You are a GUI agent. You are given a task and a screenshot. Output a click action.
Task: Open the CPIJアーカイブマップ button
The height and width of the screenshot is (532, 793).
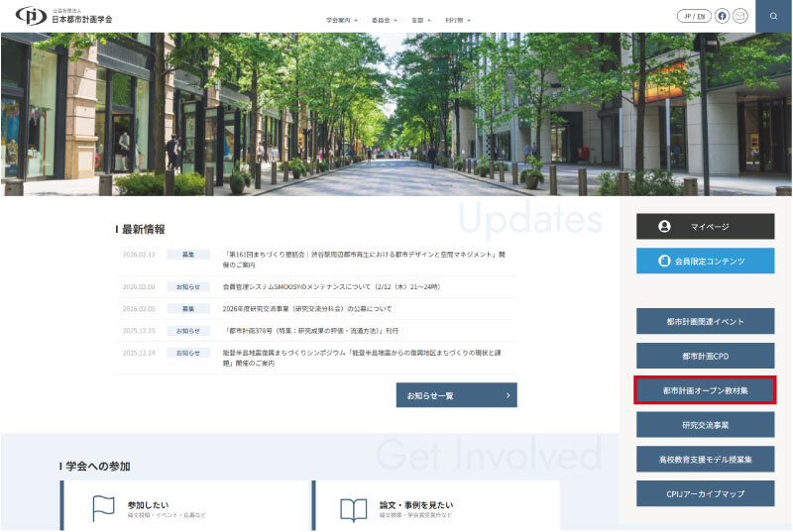[x=705, y=493]
